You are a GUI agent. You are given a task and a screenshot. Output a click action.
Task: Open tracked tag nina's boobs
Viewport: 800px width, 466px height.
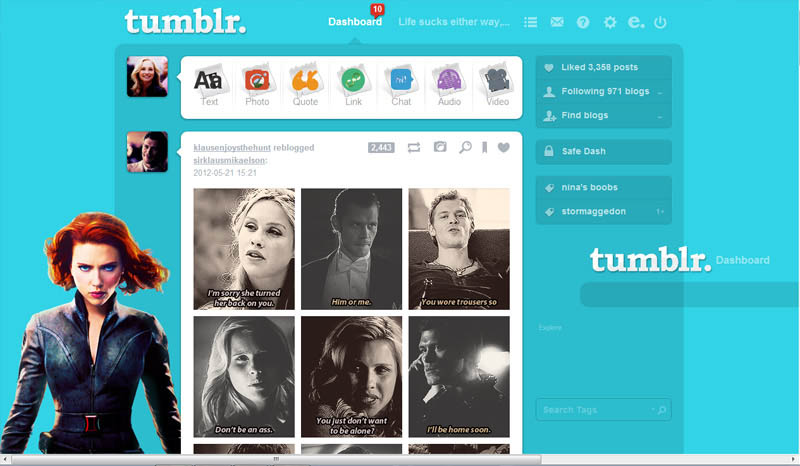tap(604, 187)
